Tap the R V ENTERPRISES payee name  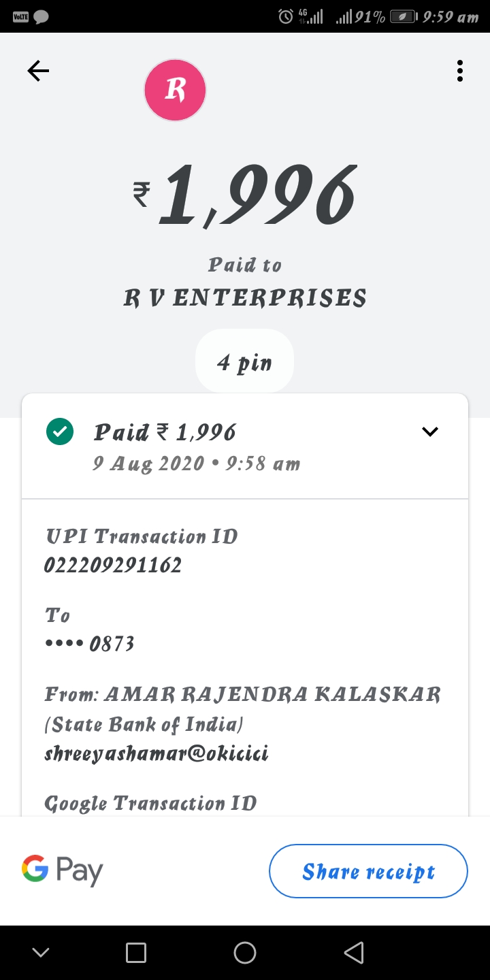click(x=245, y=298)
